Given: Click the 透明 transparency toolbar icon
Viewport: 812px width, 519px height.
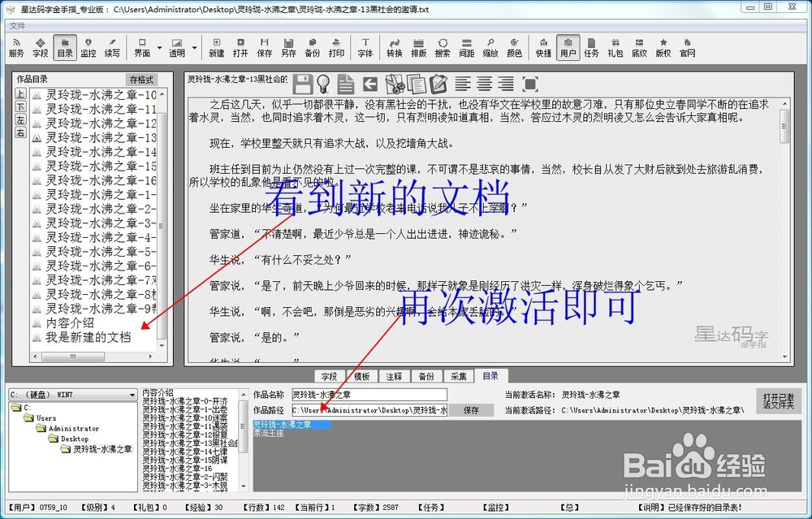Looking at the screenshot, I should tap(176, 48).
